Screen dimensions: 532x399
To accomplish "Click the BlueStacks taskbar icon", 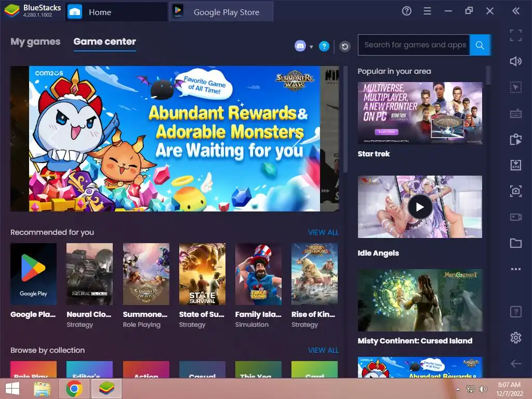I will coord(106,389).
